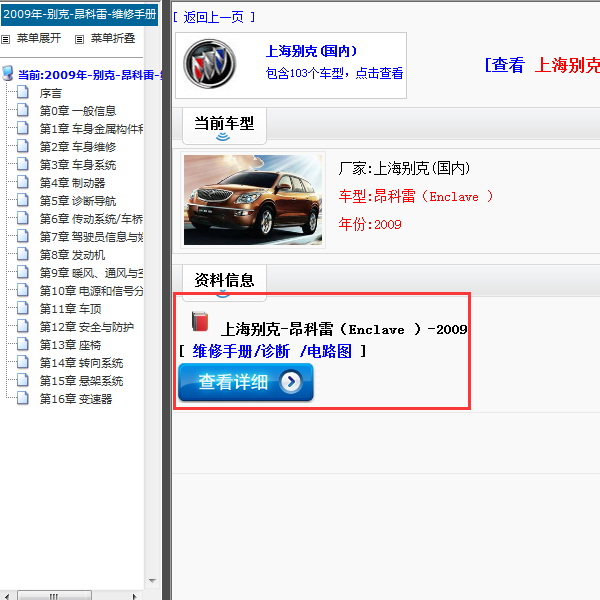
Task: Select the 2009年-别克-昂科雷-维修手册 title tab
Action: point(80,15)
